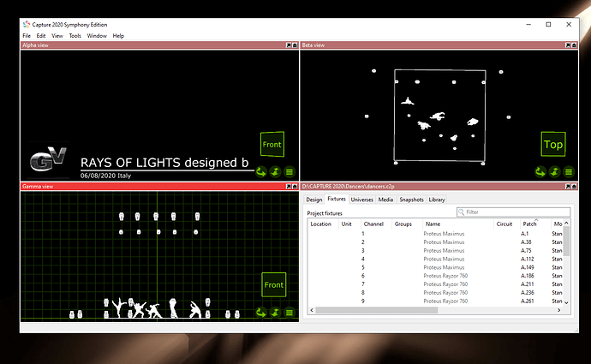Click the arrow icon in the Gamma view header

(289, 187)
